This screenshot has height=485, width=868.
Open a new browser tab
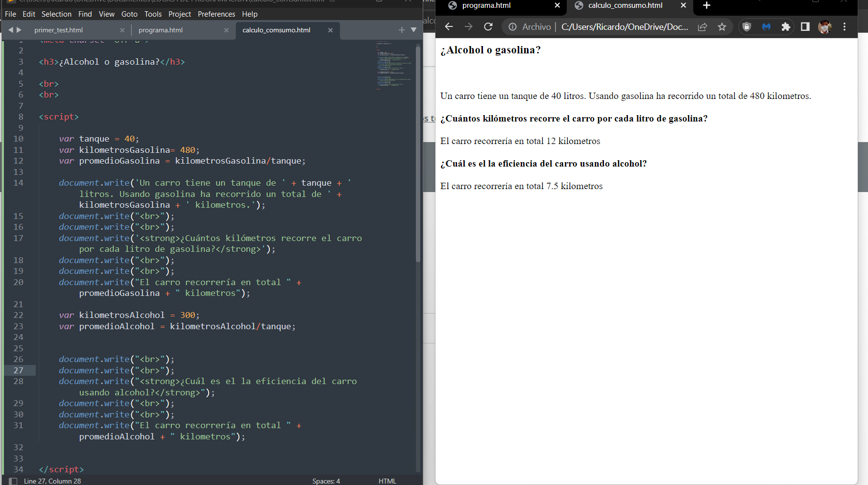[706, 5]
